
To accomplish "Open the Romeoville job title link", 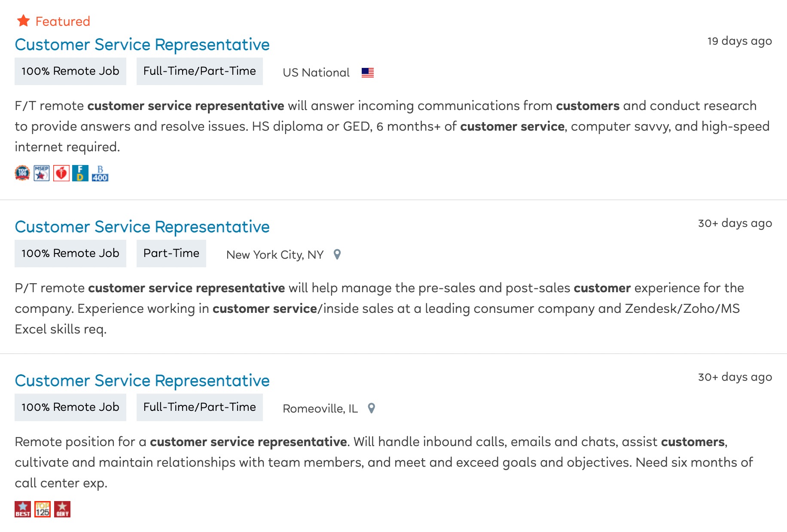I will coord(142,381).
